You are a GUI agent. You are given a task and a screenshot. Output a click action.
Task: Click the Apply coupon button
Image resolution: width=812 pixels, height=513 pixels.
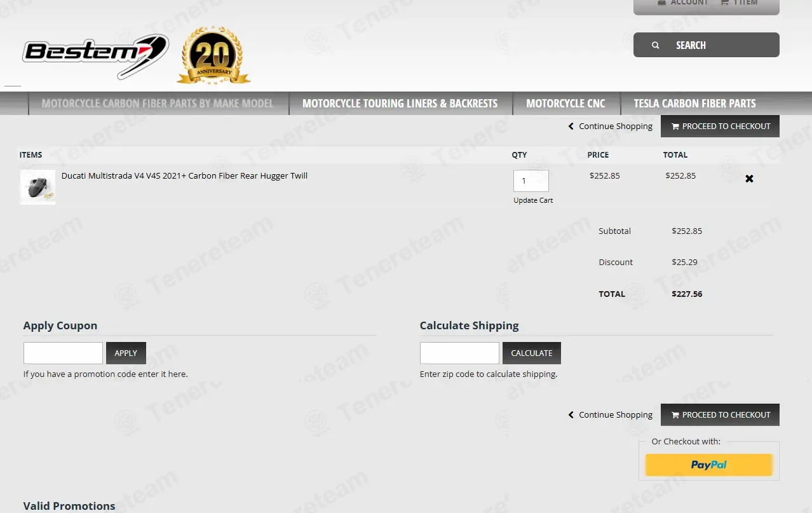126,353
